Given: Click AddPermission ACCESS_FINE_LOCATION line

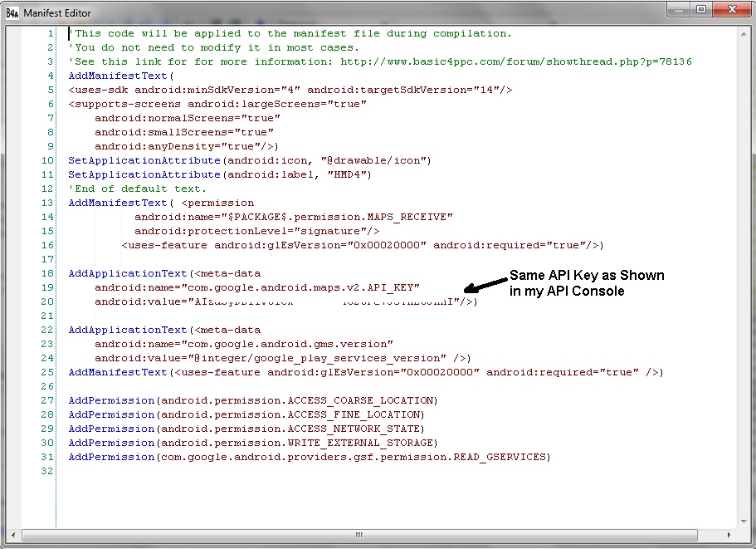Looking at the screenshot, I should tap(246, 415).
